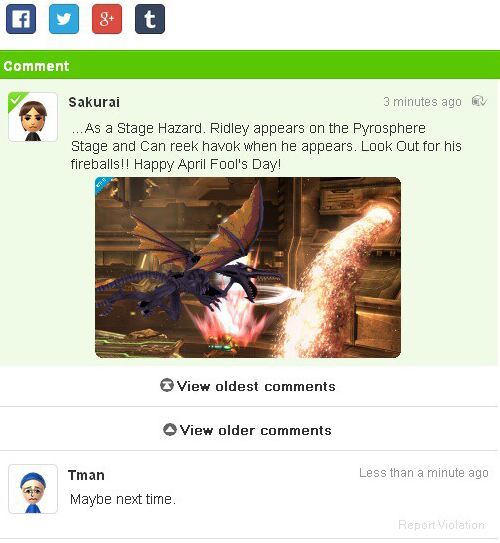Click the Google Plus share icon
Viewport: 500px width, 543px height.
107,19
